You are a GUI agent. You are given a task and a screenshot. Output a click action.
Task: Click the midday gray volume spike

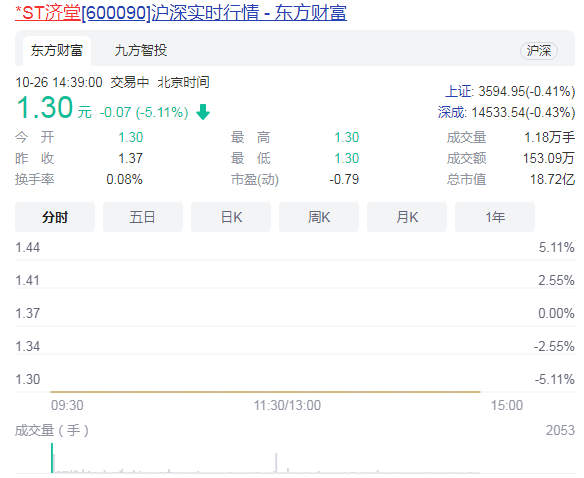(x=276, y=463)
